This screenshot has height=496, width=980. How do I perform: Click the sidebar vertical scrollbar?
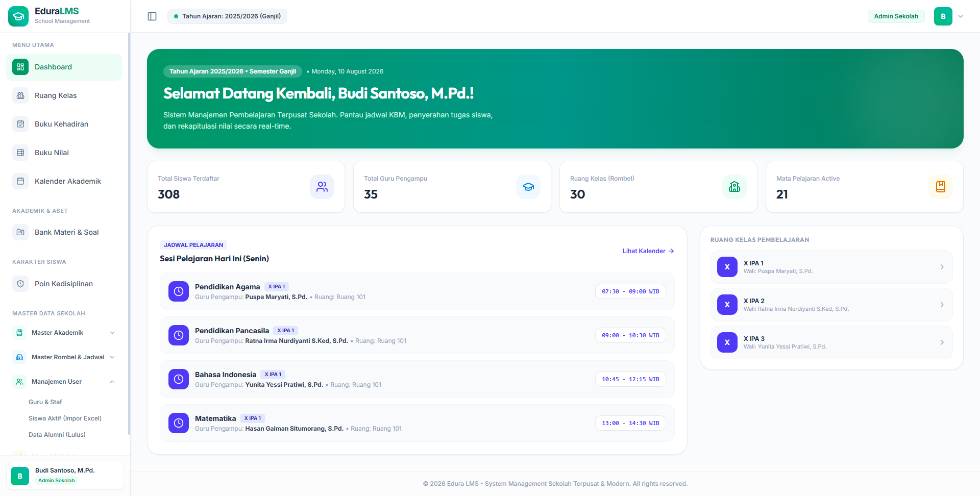coord(129,234)
